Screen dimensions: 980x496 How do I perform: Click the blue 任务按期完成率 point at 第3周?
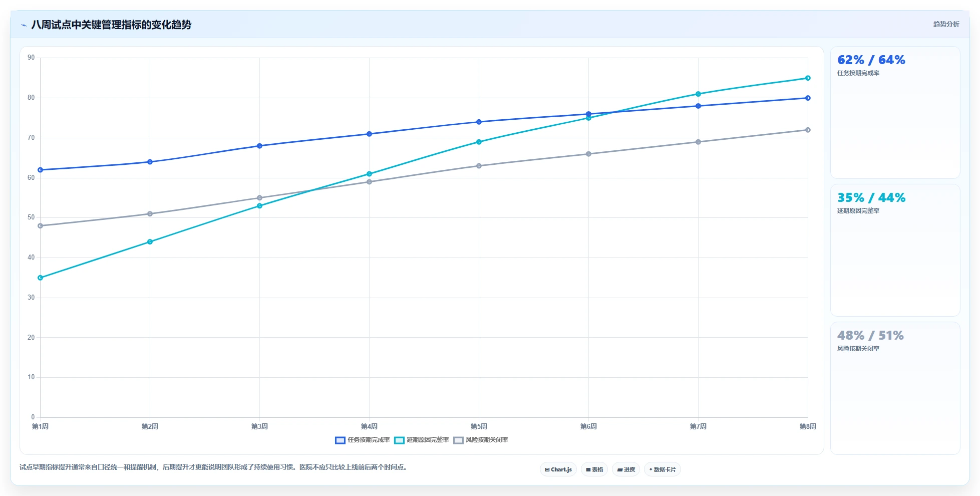[259, 146]
